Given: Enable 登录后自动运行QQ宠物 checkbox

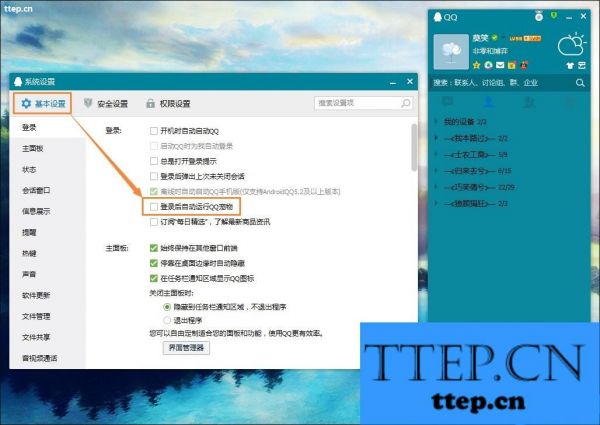Looking at the screenshot, I should 154,207.
